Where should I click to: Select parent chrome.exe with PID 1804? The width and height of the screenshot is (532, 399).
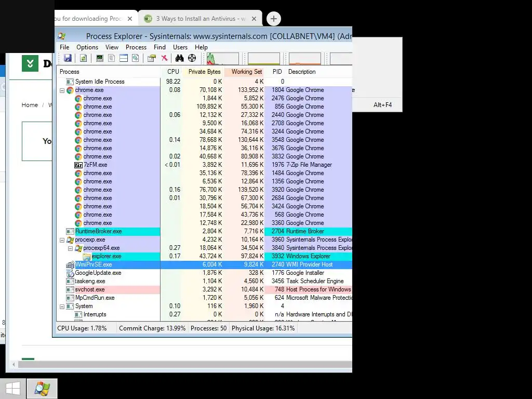tap(205, 90)
